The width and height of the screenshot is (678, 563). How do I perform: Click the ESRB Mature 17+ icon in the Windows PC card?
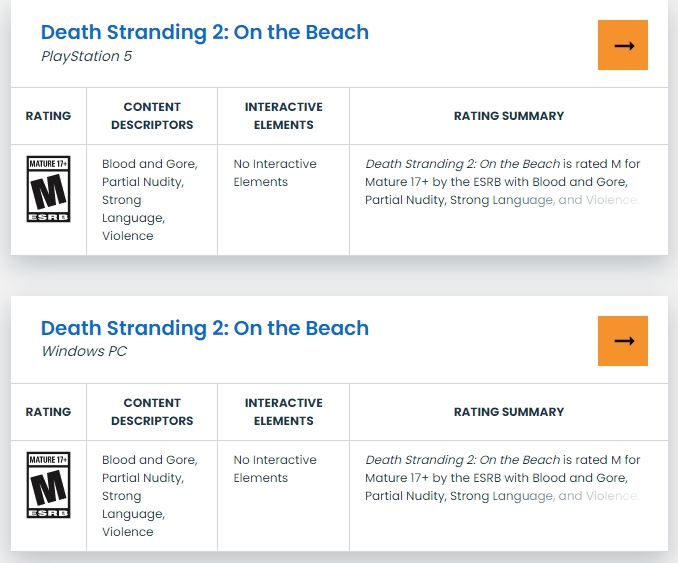[48, 485]
